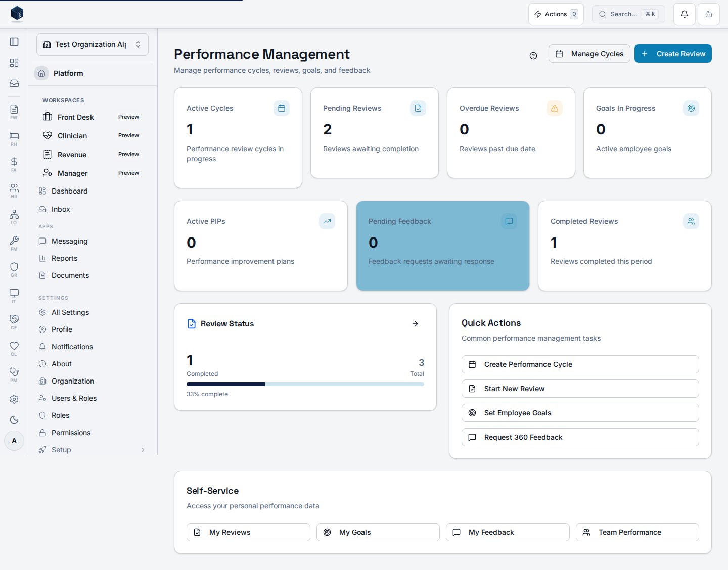Open the inbox tray icon in rail
The width and height of the screenshot is (728, 570).
pyautogui.click(x=14, y=83)
